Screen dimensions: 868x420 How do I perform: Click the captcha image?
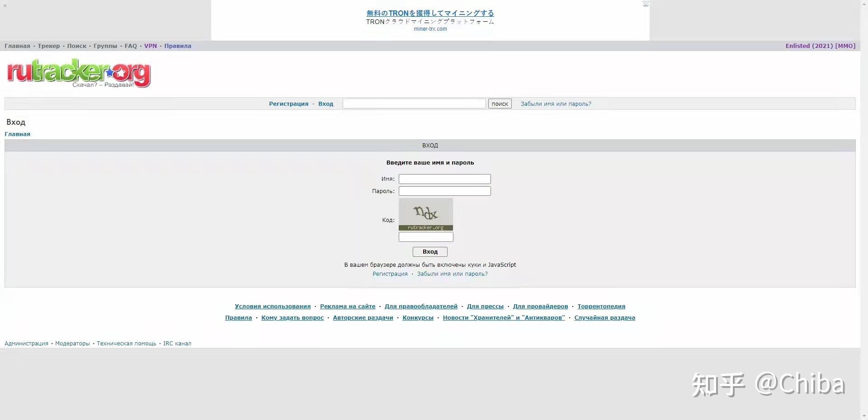tap(425, 213)
